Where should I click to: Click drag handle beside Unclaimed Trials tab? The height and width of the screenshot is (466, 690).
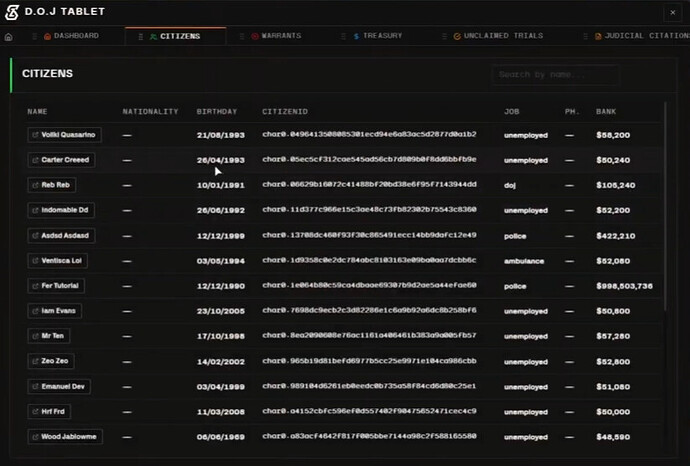pos(444,36)
